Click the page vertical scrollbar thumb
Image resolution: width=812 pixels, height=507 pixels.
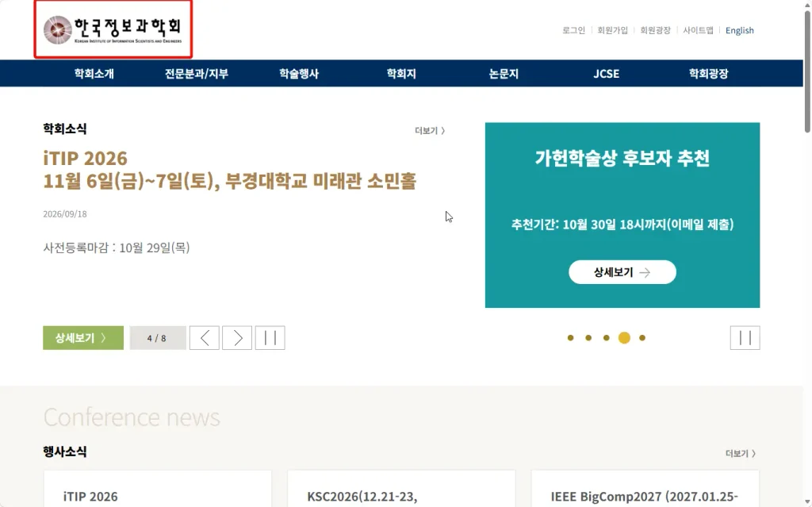click(806, 71)
